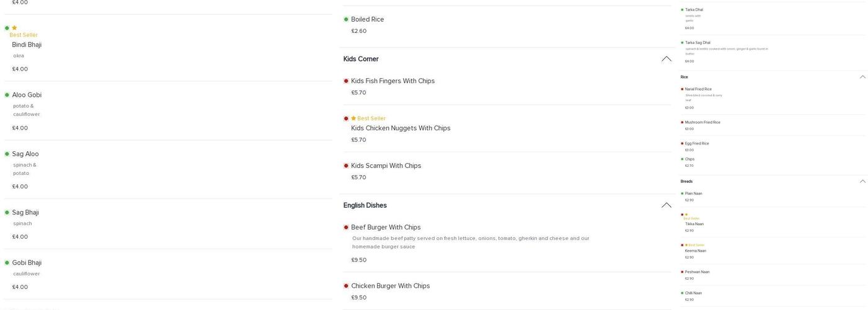Viewport: 868px width, 310px height.
Task: Click green dot next to Boiled Rice
Action: pyautogui.click(x=346, y=19)
